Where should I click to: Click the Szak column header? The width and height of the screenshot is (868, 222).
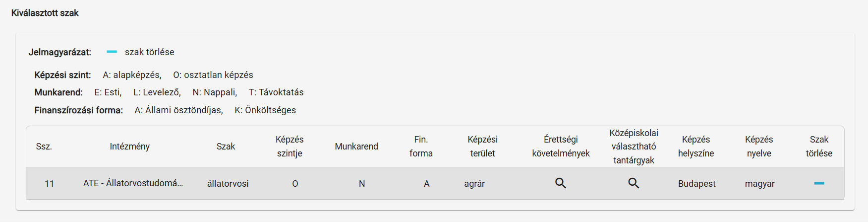226,147
